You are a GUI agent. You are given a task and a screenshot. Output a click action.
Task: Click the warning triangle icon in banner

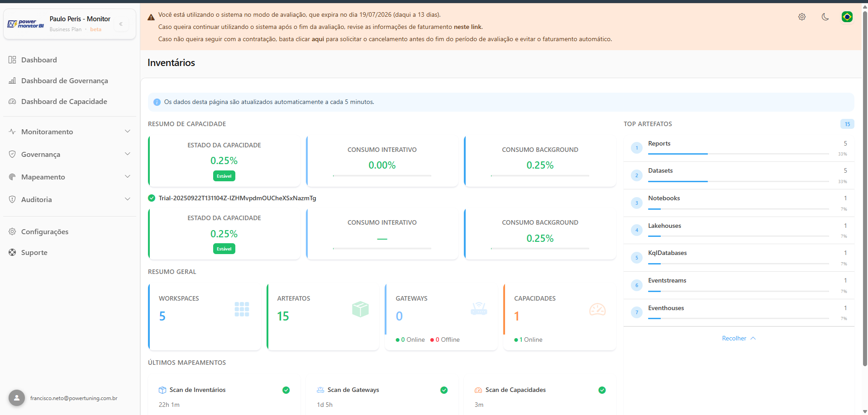[x=151, y=17]
